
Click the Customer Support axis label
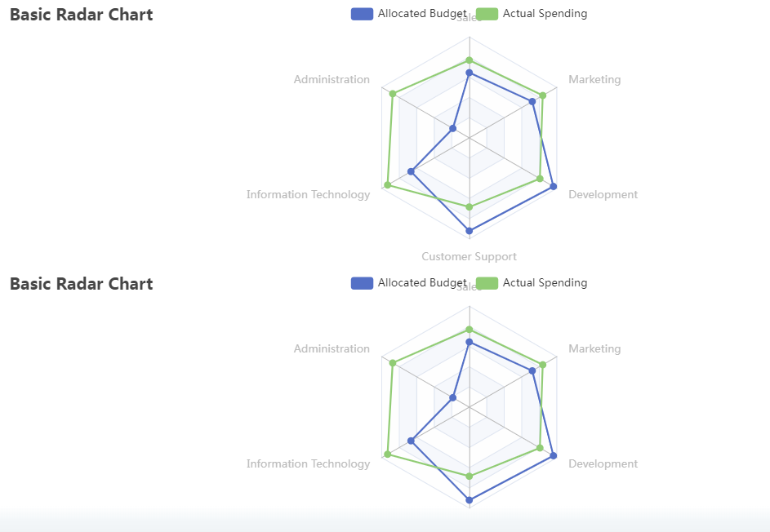click(469, 257)
